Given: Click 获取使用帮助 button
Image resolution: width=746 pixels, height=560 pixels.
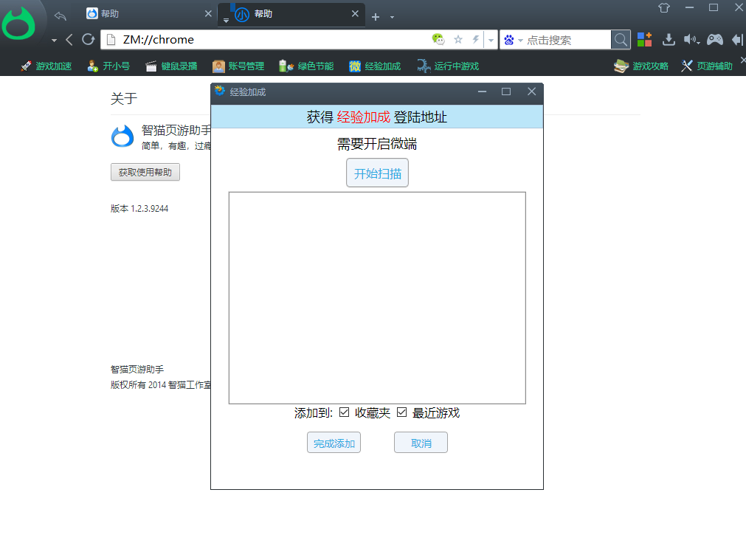Looking at the screenshot, I should [145, 172].
